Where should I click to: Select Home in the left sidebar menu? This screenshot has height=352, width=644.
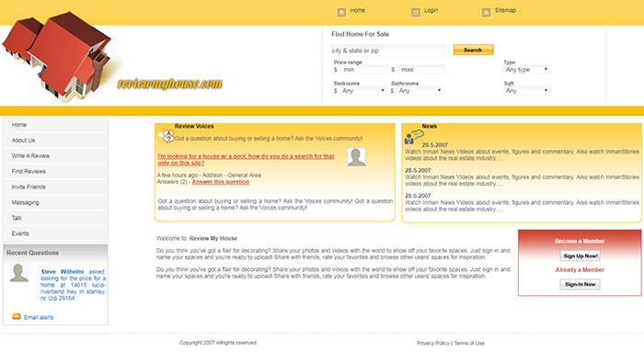coord(56,125)
